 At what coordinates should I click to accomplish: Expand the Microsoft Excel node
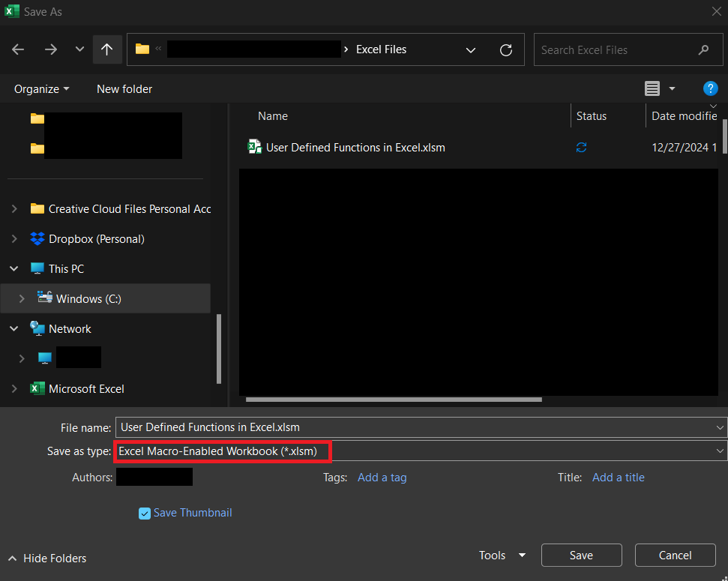click(14, 389)
